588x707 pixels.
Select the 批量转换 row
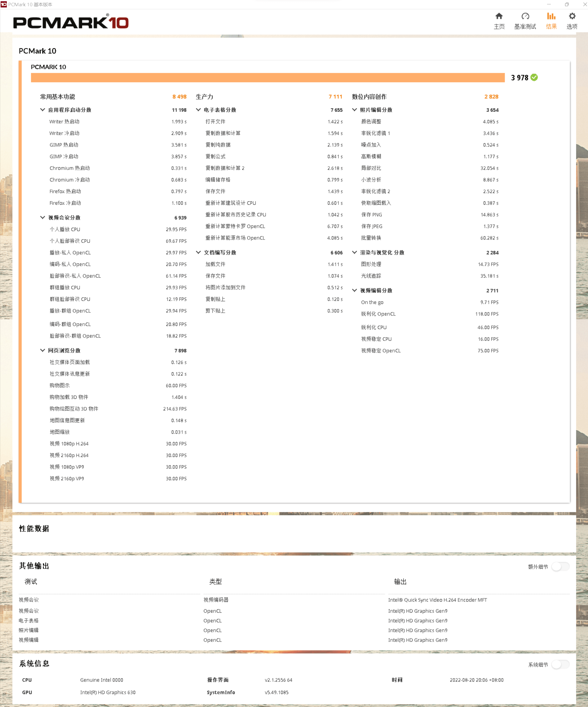click(430, 238)
